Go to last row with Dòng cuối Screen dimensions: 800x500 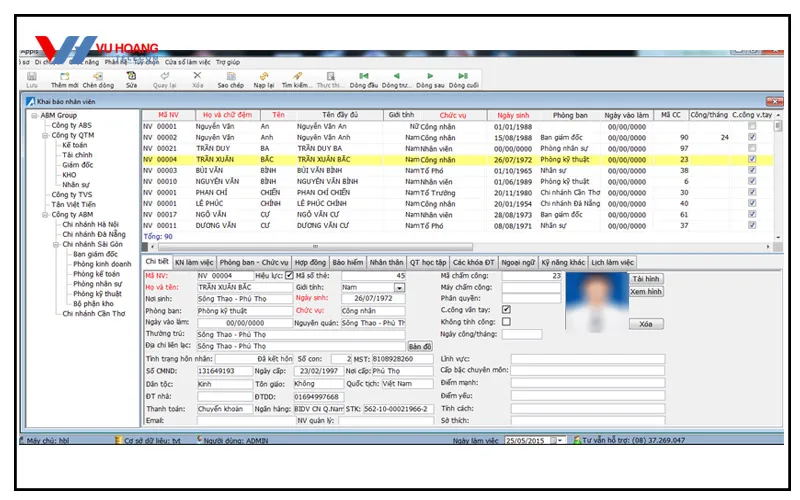(463, 79)
